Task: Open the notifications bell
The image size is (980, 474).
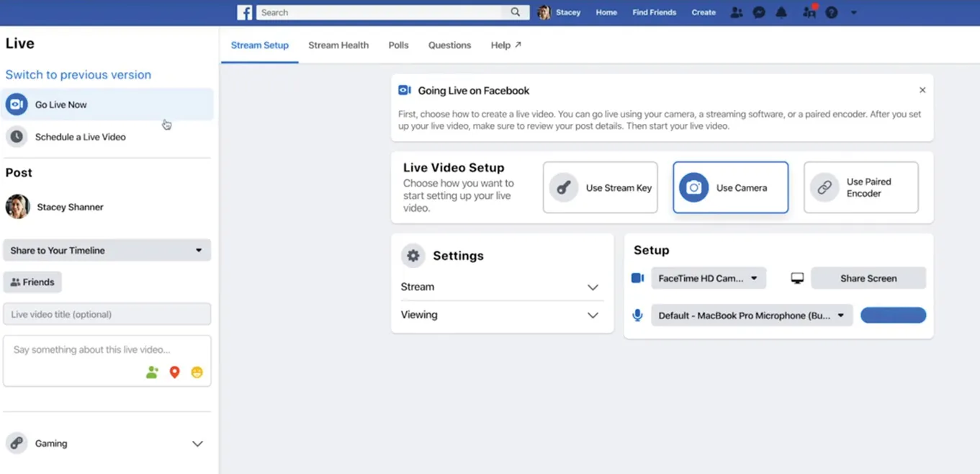Action: pyautogui.click(x=781, y=12)
